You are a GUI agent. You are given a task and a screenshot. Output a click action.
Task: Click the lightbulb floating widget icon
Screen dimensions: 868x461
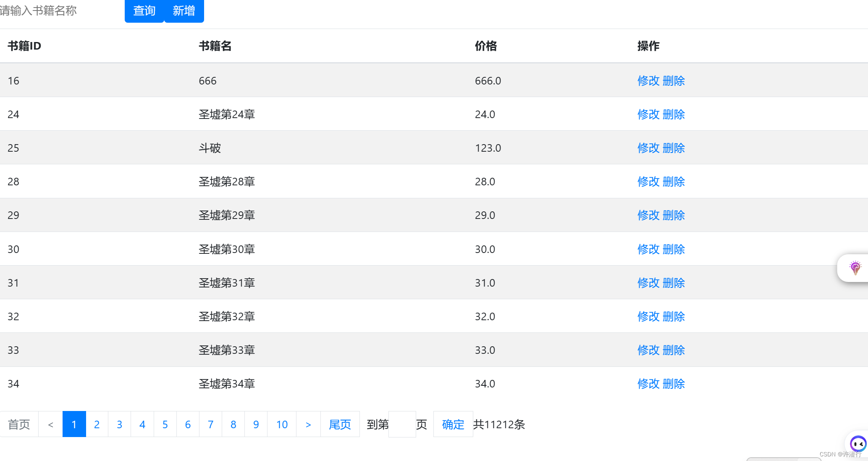[x=855, y=268]
